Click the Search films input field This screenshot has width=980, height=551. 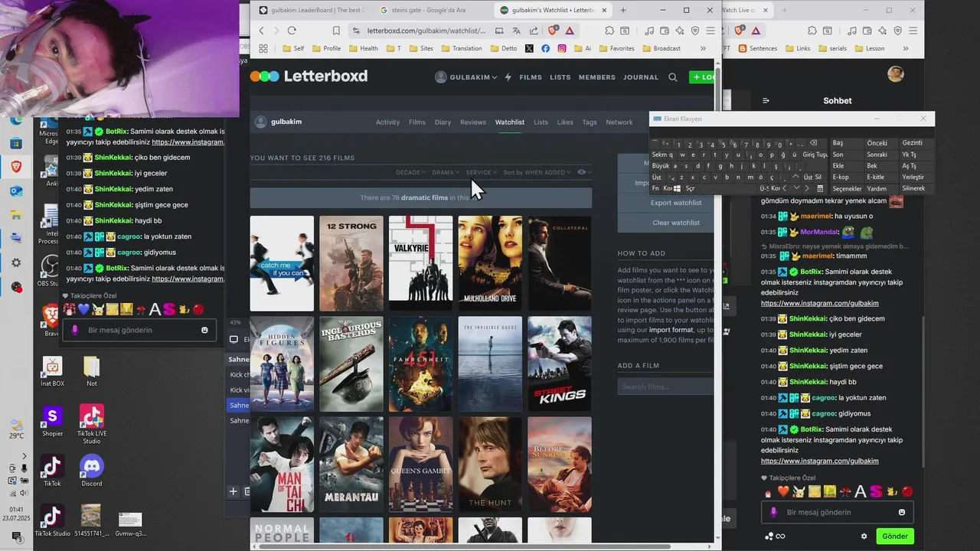coord(666,386)
